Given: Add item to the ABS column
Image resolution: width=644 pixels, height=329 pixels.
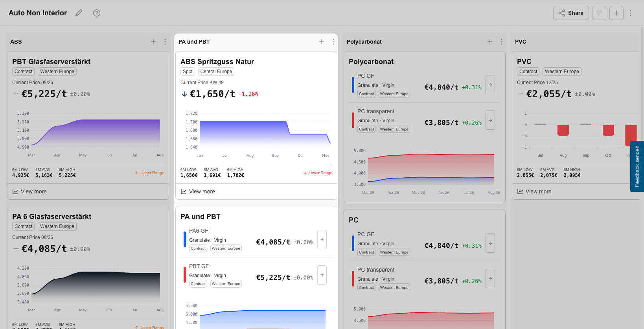Looking at the screenshot, I should point(153,42).
